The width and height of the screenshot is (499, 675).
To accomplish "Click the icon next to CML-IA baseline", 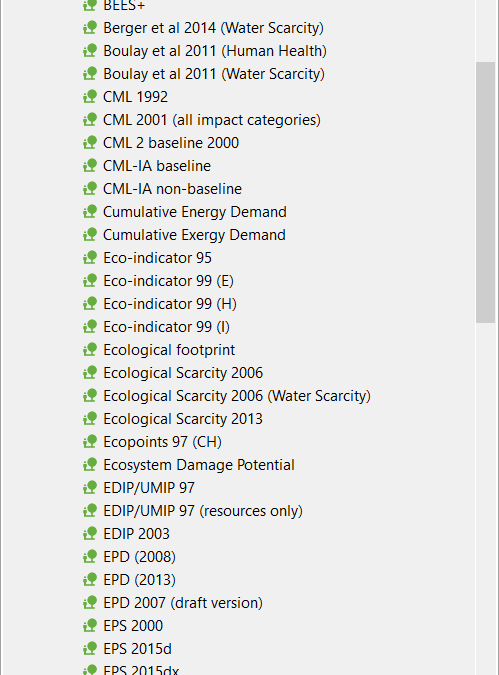I will click(90, 165).
